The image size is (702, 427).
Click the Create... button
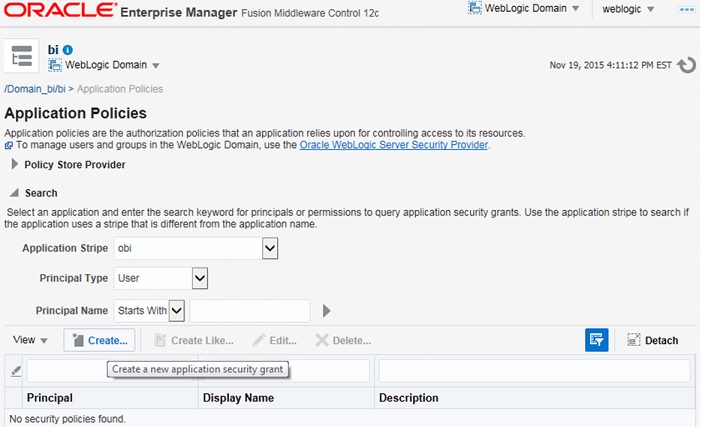(x=99, y=341)
